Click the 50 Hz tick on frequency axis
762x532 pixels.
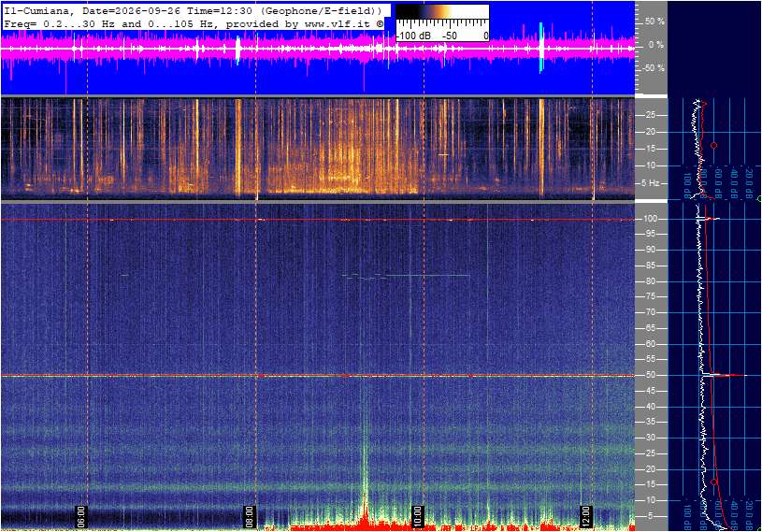tap(650, 376)
